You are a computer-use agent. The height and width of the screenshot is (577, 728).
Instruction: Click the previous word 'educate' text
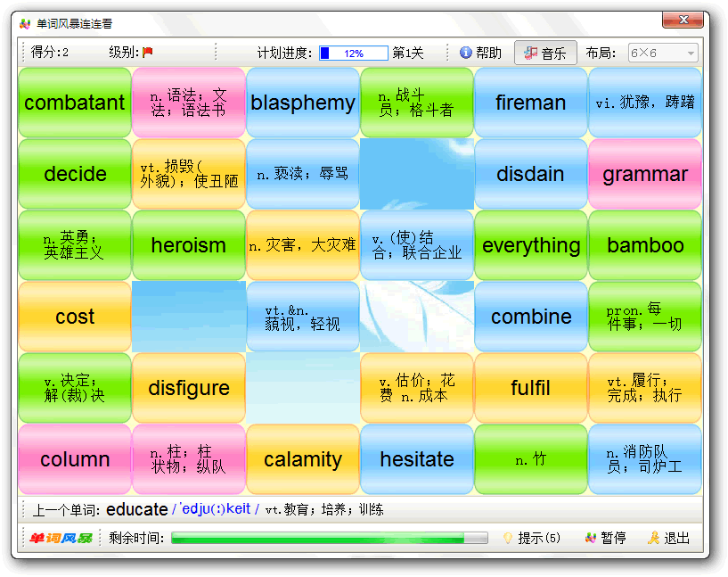tap(136, 509)
